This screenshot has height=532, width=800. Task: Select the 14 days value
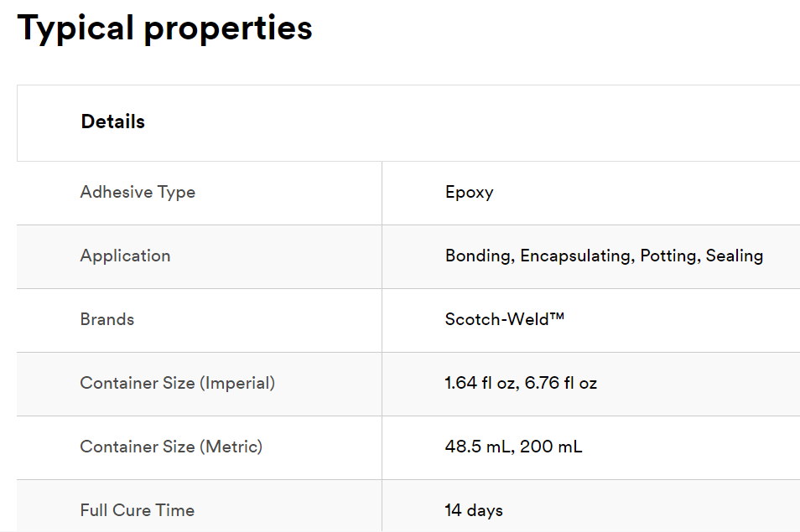click(x=474, y=510)
